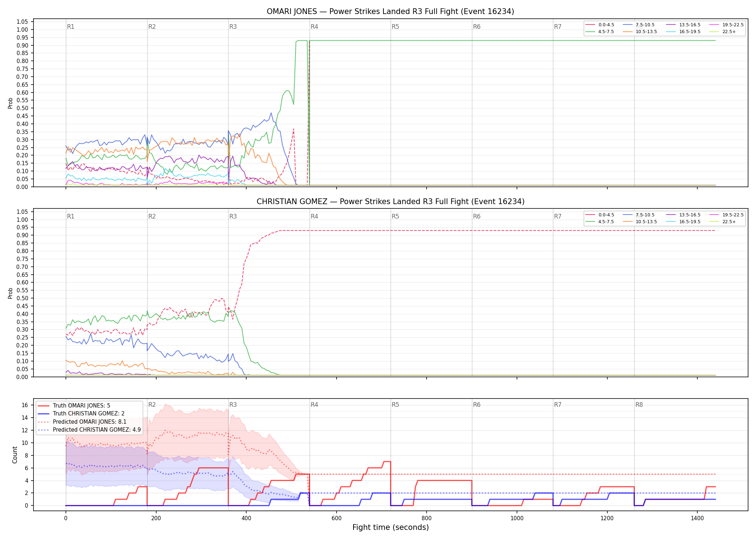Click the R7 round marker in OMARI JONES chart
This screenshot has height=540, width=756.
[x=558, y=27]
